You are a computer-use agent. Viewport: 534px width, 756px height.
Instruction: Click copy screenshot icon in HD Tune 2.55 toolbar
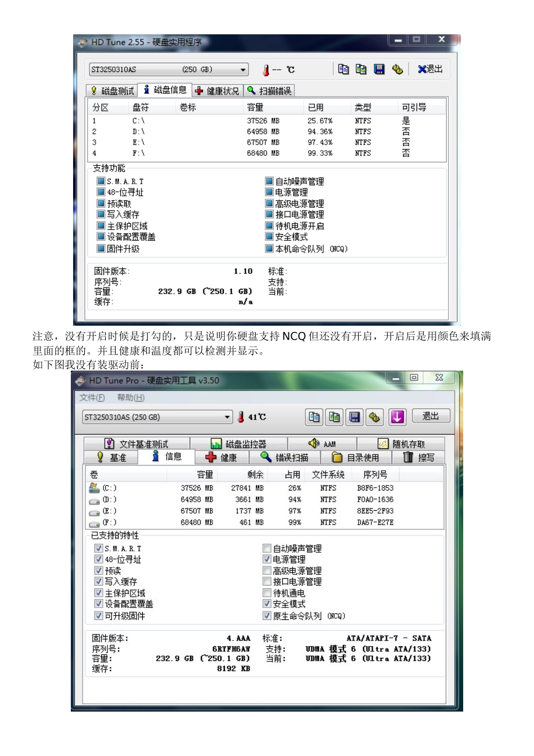361,69
